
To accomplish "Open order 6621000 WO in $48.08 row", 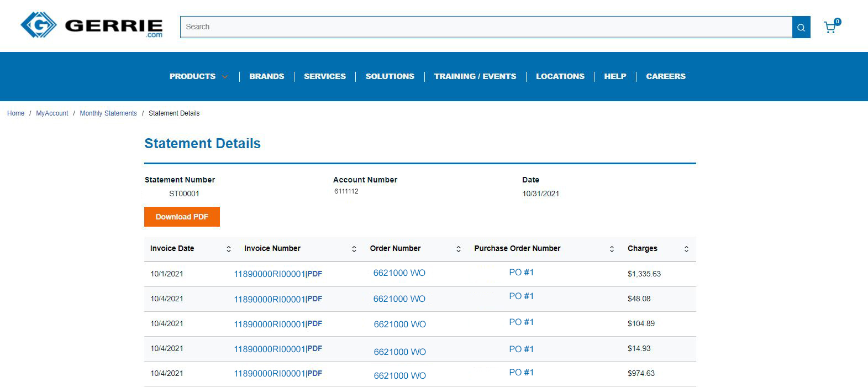I will coord(399,299).
